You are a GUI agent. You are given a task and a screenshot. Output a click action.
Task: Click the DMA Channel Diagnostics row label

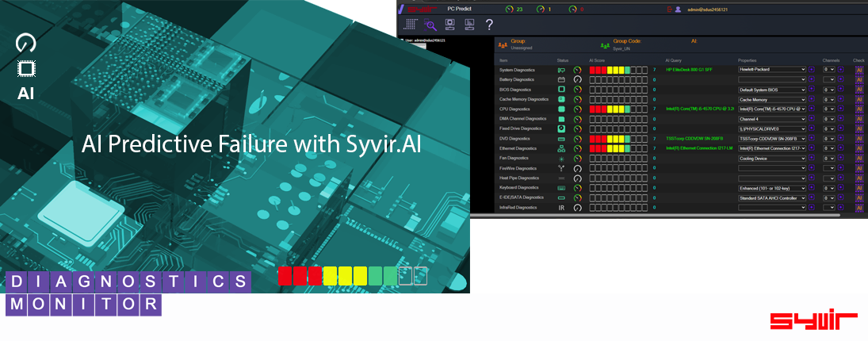522,119
